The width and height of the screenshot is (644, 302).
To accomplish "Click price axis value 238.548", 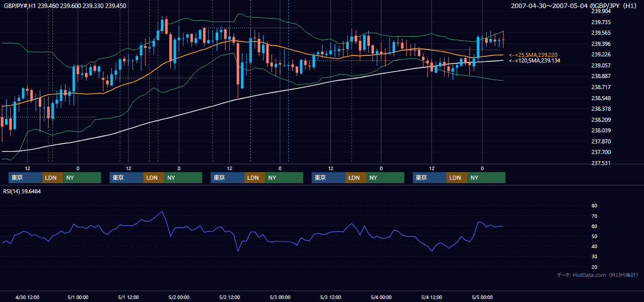I will (x=601, y=98).
